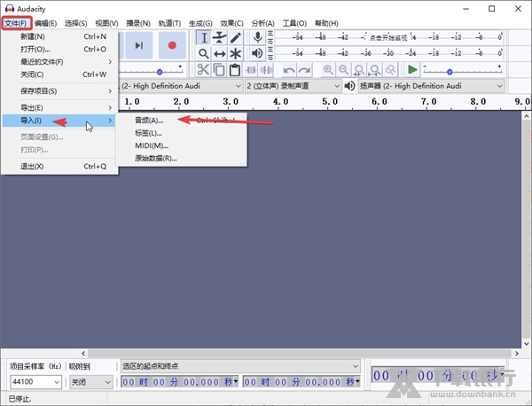Choose 打开(O)... from the file menu

pyautogui.click(x=59, y=49)
